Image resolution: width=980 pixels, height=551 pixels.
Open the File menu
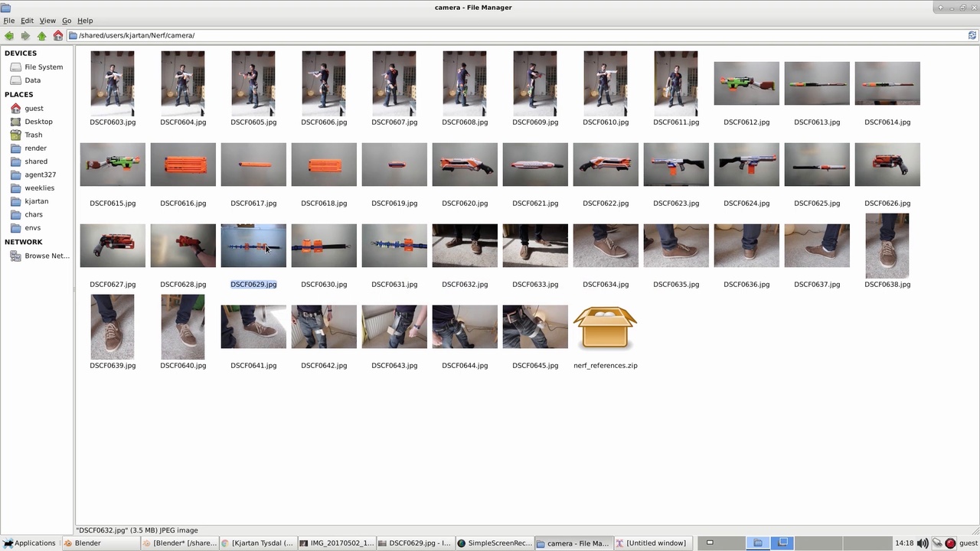[9, 21]
